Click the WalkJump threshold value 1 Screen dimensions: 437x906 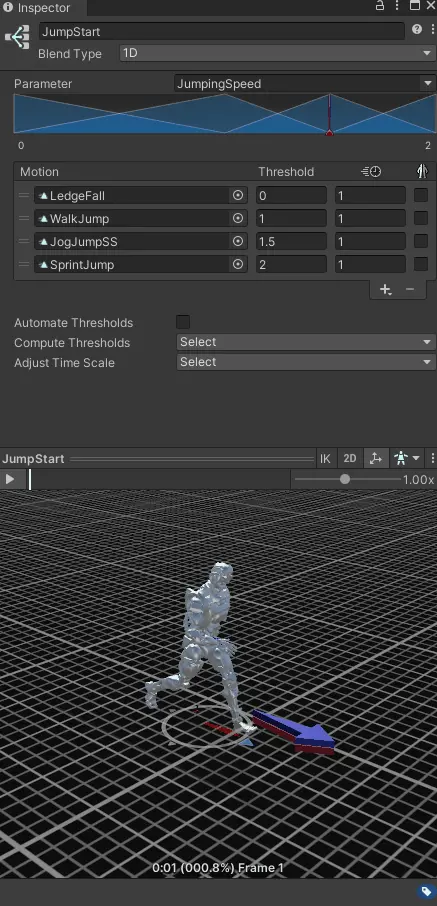pos(291,218)
